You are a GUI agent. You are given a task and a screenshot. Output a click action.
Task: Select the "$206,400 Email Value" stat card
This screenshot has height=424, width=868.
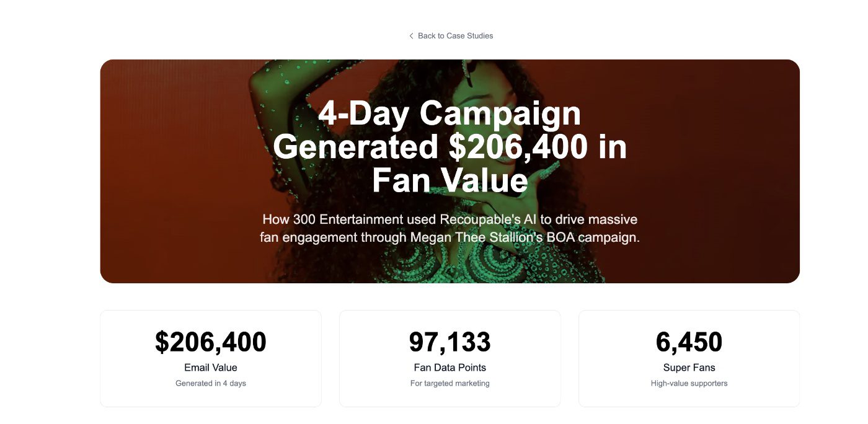[x=211, y=358]
